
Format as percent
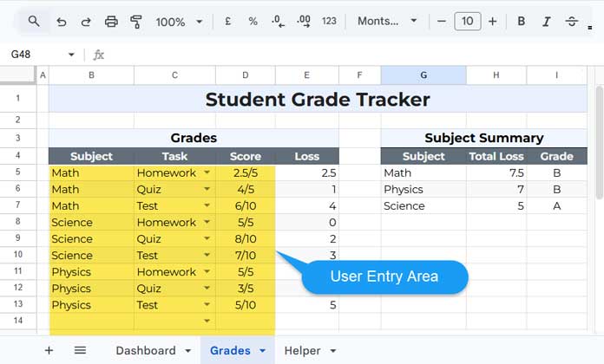point(253,21)
